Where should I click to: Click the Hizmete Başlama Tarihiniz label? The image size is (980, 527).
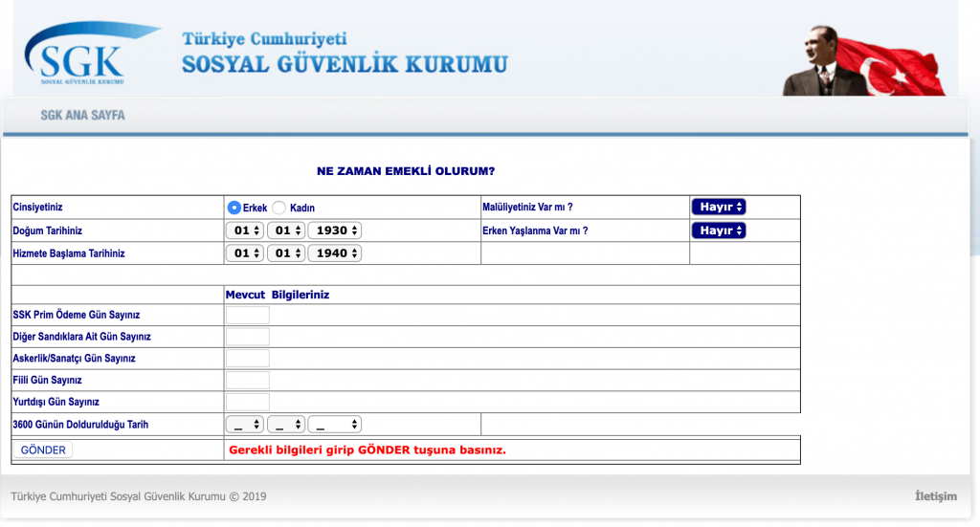(x=69, y=253)
